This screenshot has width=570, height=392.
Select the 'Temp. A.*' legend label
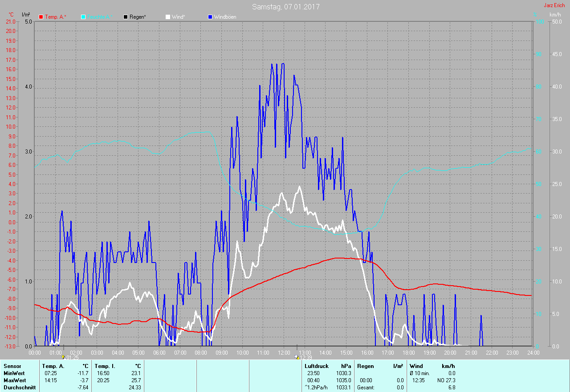click(55, 17)
